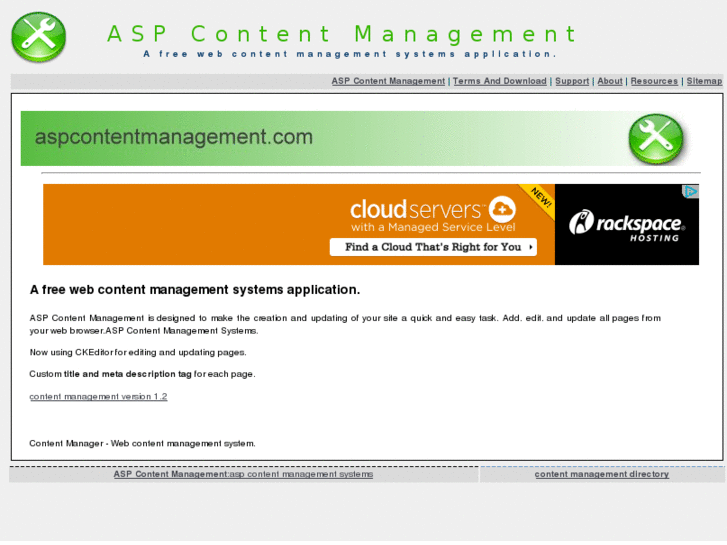The height and width of the screenshot is (545, 727).
Task: Click the green wrench icon in the aspcontentmanagement.com banner
Action: click(656, 139)
